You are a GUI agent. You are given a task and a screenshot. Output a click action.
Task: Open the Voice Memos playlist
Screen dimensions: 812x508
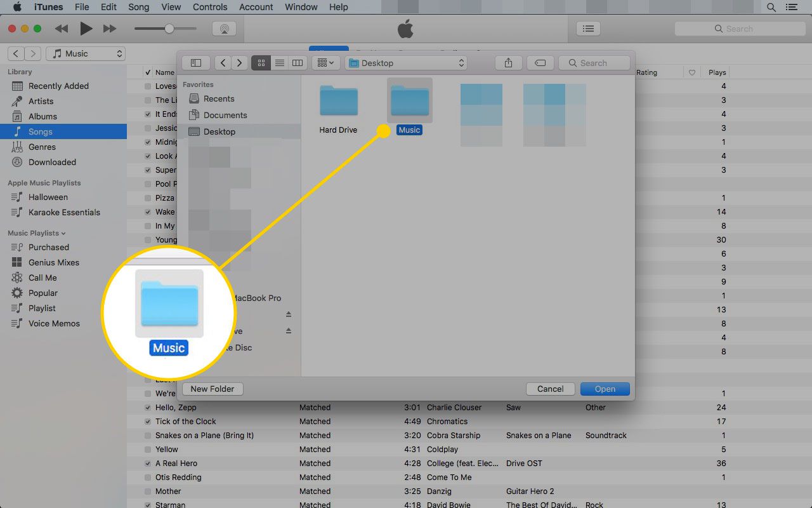(54, 323)
